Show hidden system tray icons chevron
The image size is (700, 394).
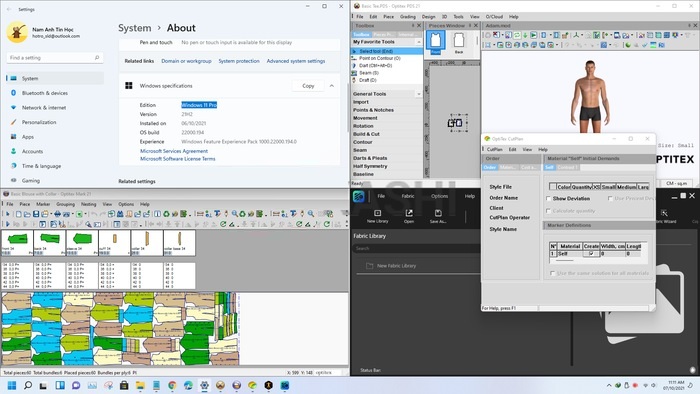[609, 385]
